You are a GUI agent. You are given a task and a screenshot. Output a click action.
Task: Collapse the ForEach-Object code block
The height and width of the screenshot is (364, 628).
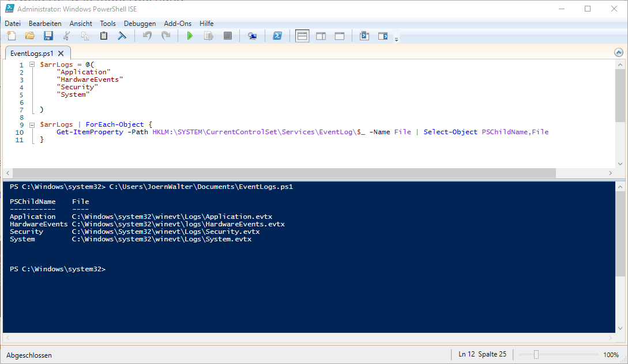(32, 124)
